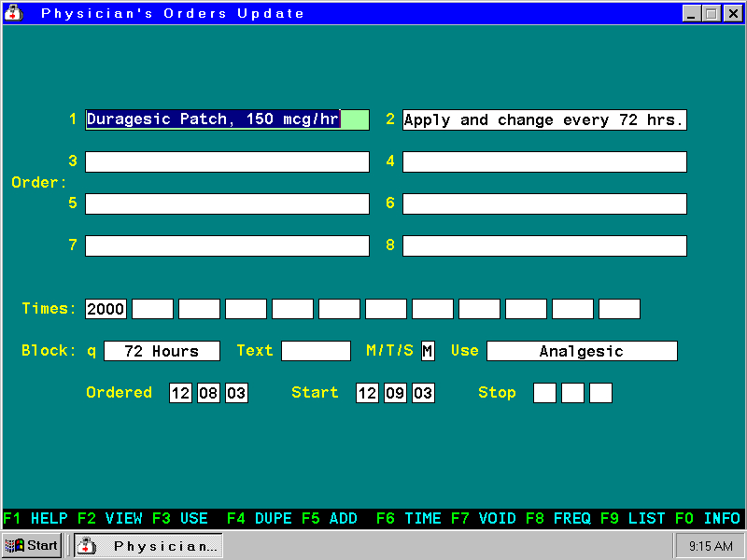Image resolution: width=747 pixels, height=560 pixels.
Task: Click F7 VOID in function key bar
Action: [484, 518]
